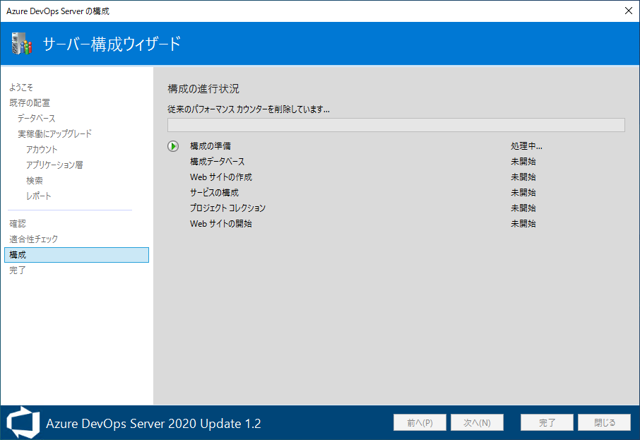Click 処理中... status text
640x440 pixels.
526,146
